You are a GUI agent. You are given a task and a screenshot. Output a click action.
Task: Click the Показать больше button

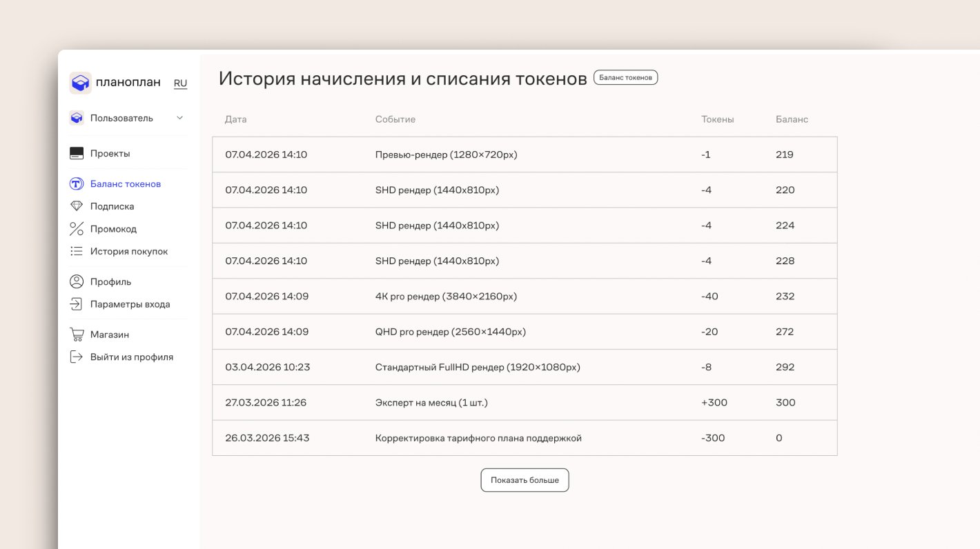[x=525, y=479]
